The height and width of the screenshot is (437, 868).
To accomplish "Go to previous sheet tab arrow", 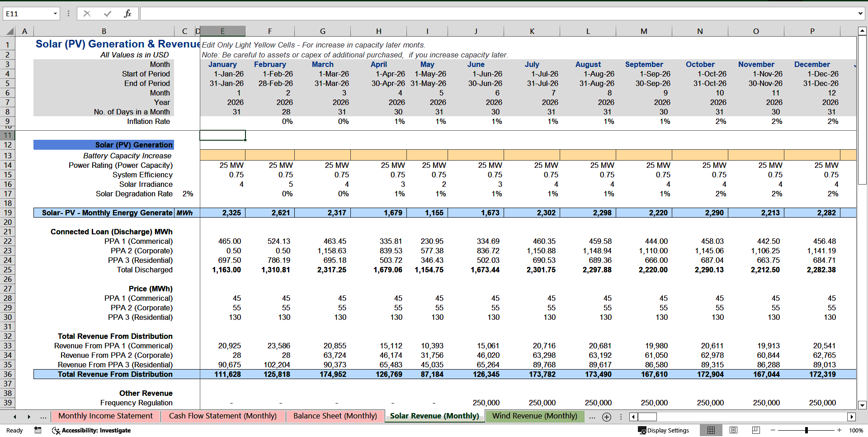I will [x=15, y=417].
